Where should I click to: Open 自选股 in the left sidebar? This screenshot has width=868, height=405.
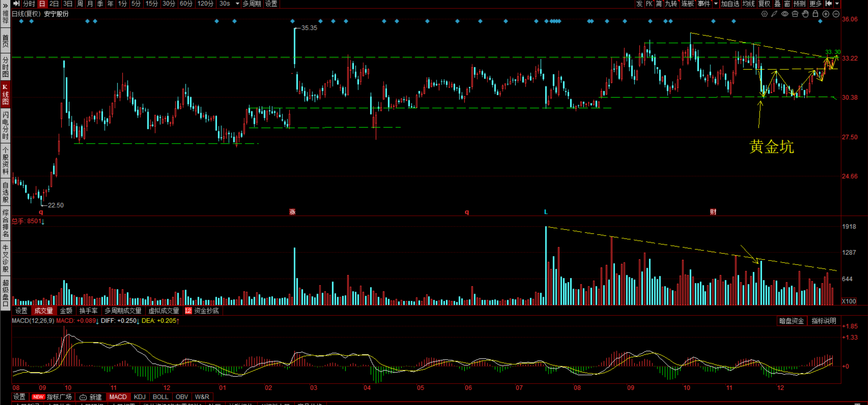pos(5,192)
